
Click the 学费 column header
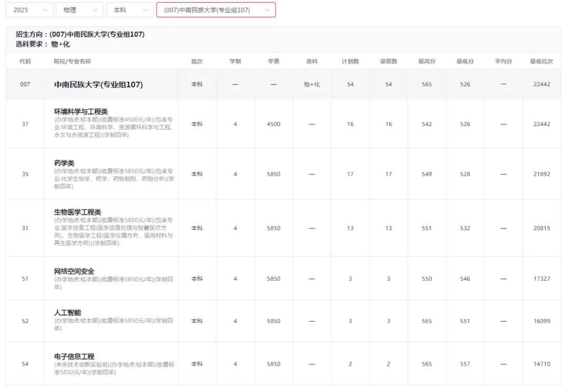click(274, 61)
